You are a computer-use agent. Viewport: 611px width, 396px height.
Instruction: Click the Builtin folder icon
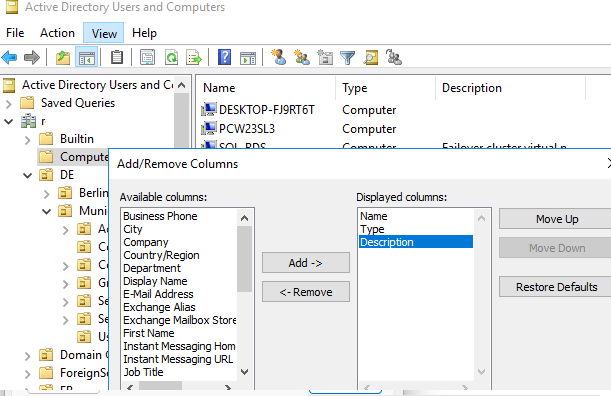pyautogui.click(x=46, y=139)
